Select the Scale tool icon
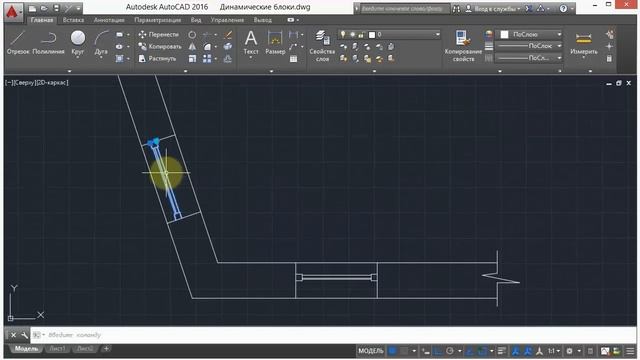This screenshot has width=640, height=360. (192, 58)
